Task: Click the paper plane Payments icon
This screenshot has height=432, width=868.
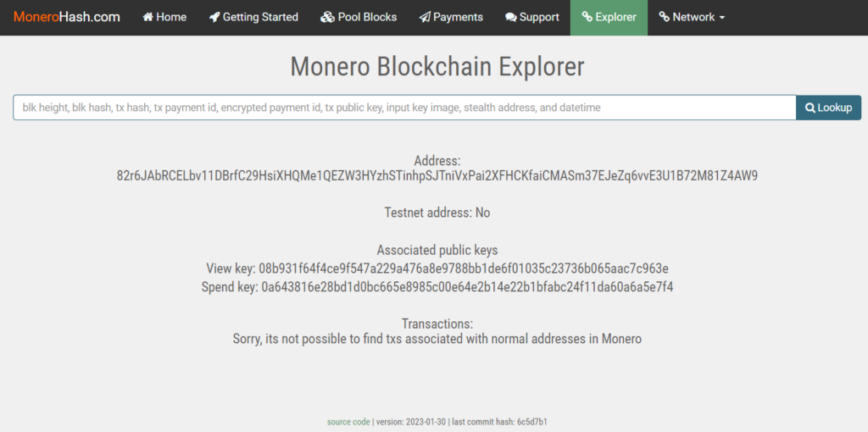Action: [425, 17]
